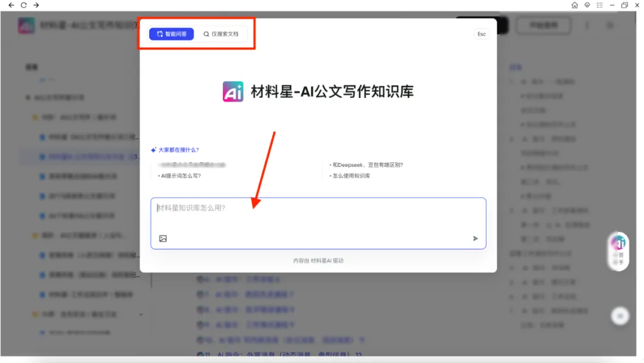Open the checklist icon in the title bar
Viewport: 644px width, 363px height.
(600, 5)
